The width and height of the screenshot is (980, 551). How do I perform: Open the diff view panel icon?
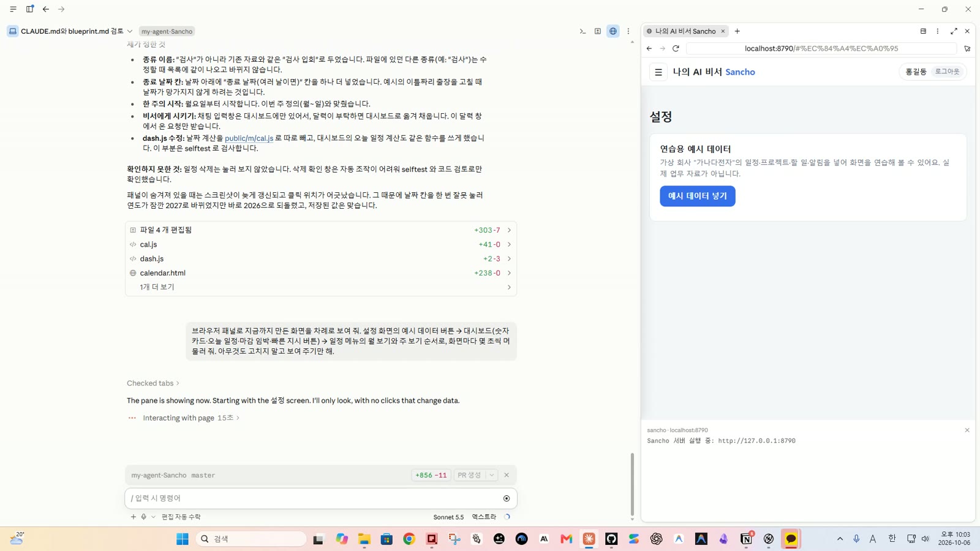point(598,31)
